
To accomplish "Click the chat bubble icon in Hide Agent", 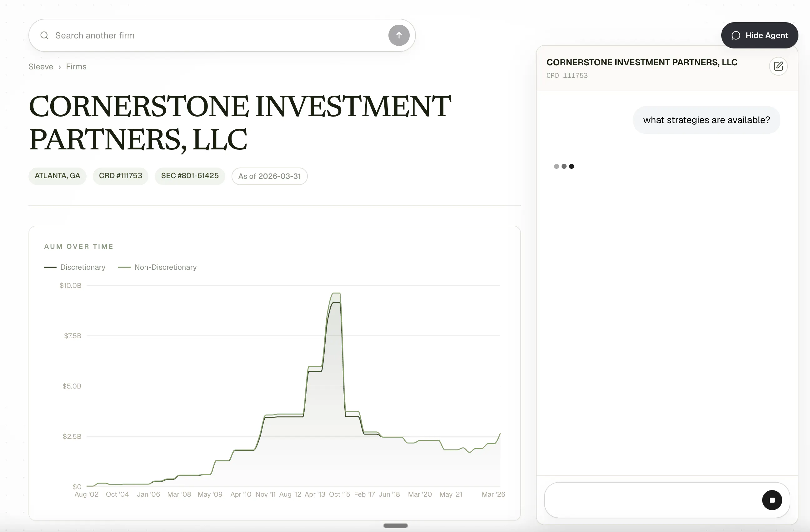I will pos(736,35).
